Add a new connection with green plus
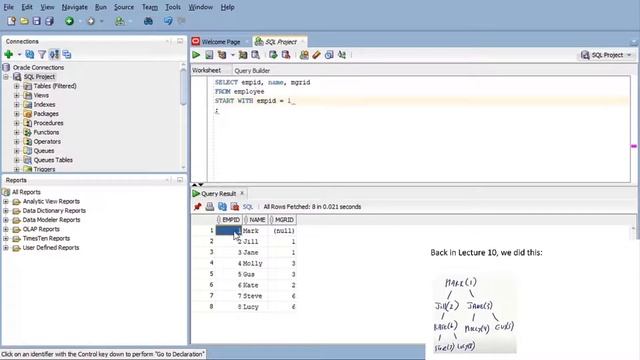640x360 pixels. coord(9,54)
